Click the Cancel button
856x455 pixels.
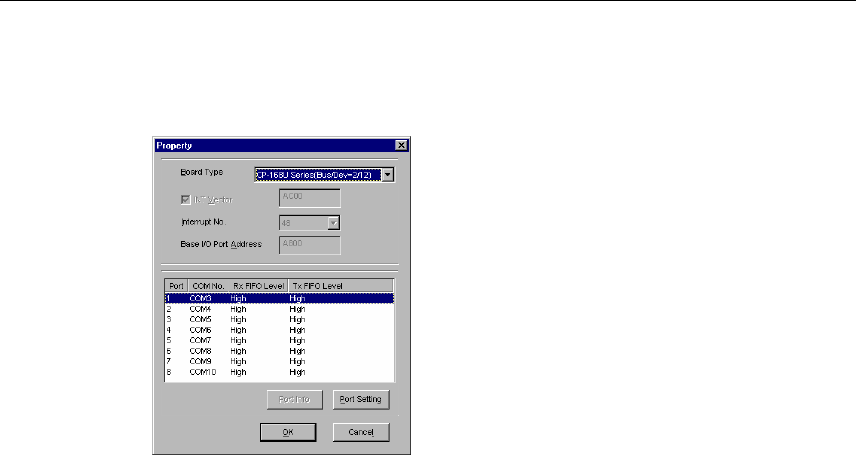(x=360, y=432)
